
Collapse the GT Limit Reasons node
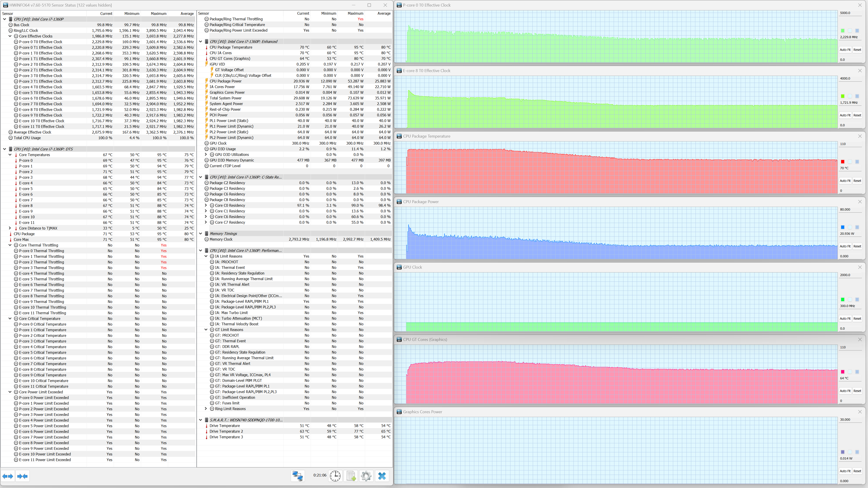pyautogui.click(x=206, y=330)
